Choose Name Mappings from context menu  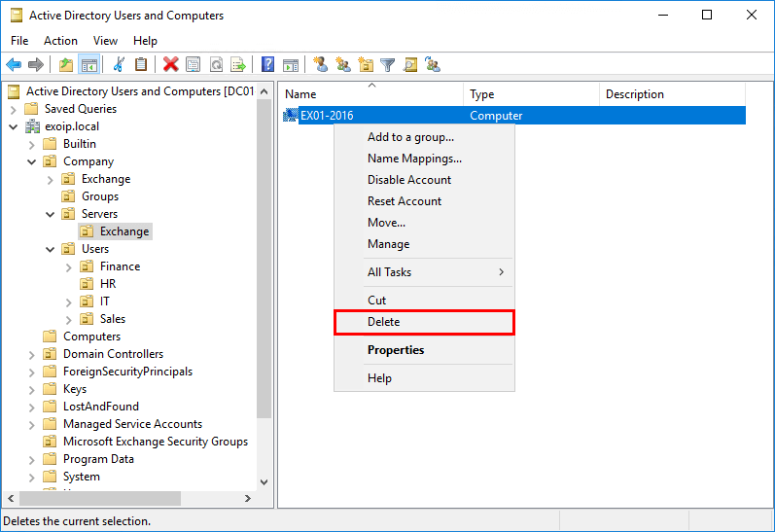[424, 159]
